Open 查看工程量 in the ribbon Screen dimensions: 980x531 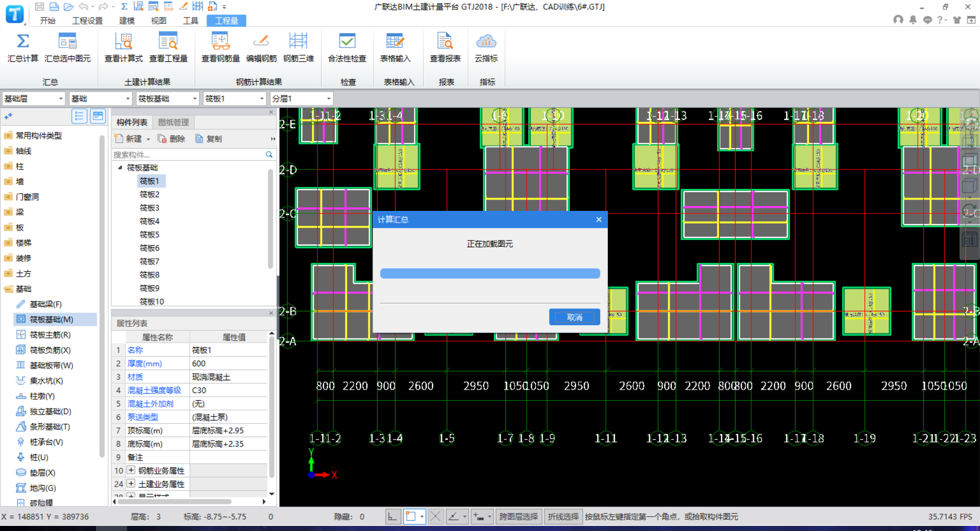tap(168, 47)
